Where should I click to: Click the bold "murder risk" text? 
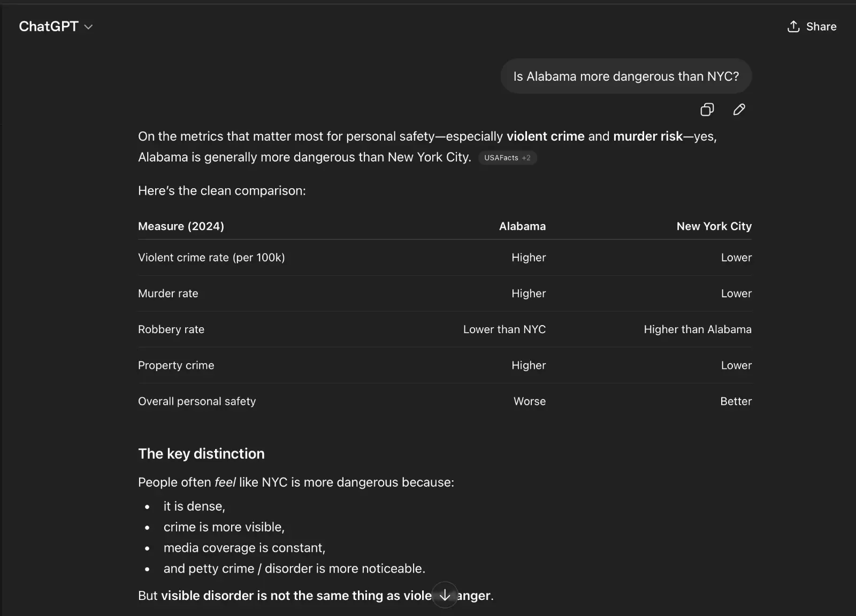pyautogui.click(x=647, y=136)
